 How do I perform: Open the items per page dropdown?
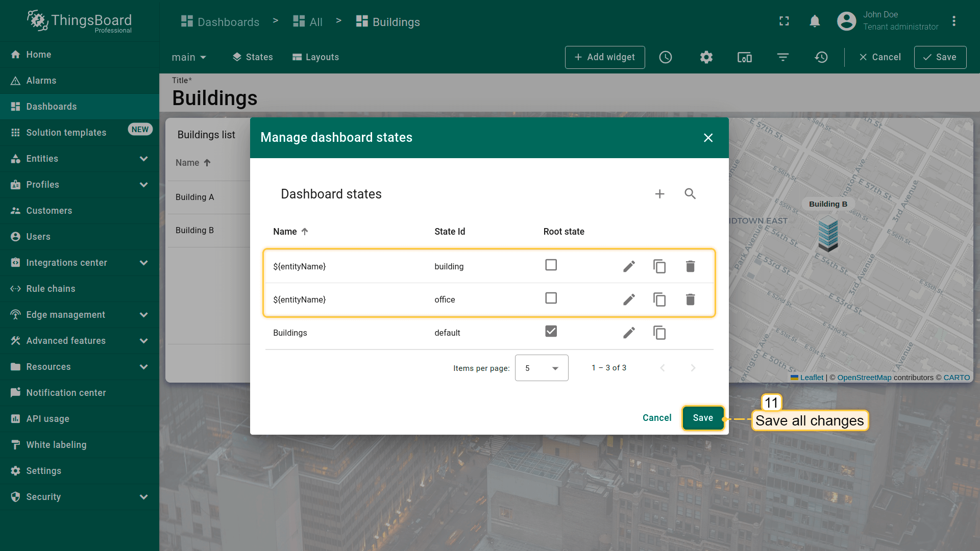tap(542, 368)
